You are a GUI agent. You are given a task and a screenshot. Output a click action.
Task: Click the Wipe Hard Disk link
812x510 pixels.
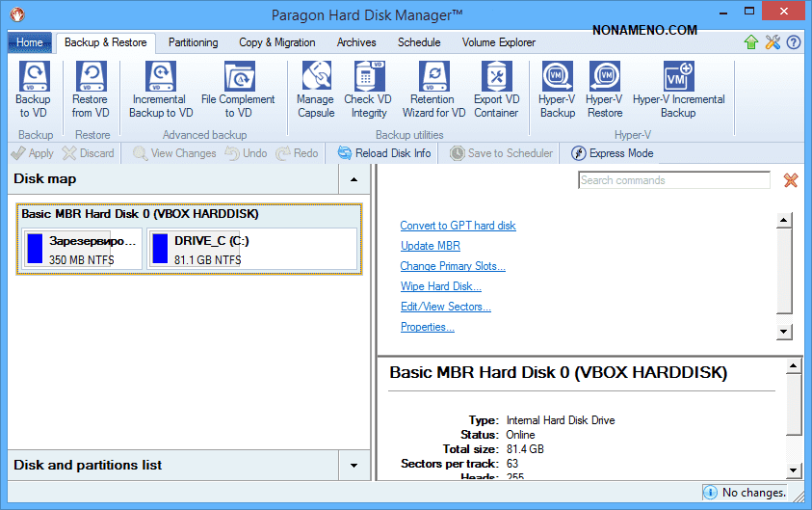tap(440, 286)
